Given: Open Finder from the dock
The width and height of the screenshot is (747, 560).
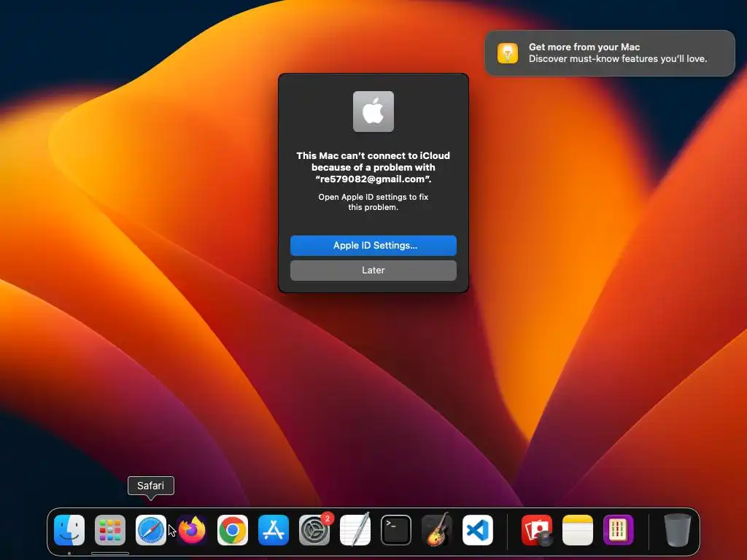Looking at the screenshot, I should (69, 529).
